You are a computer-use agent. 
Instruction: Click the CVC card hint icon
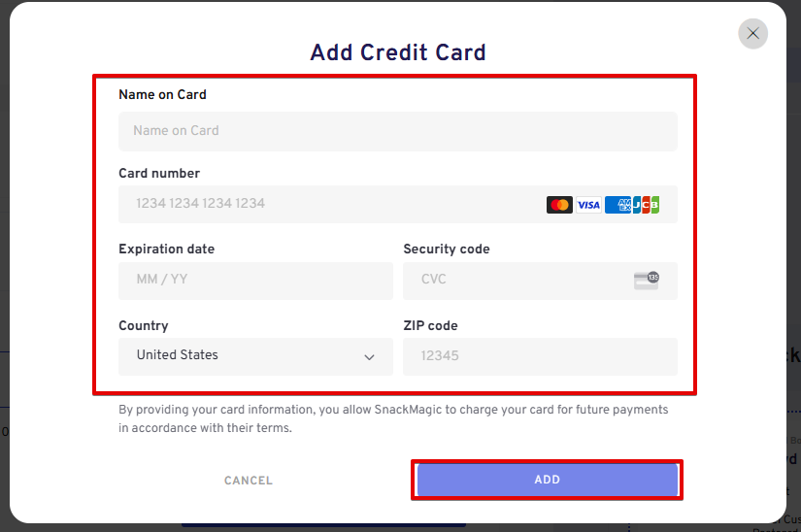pos(646,281)
